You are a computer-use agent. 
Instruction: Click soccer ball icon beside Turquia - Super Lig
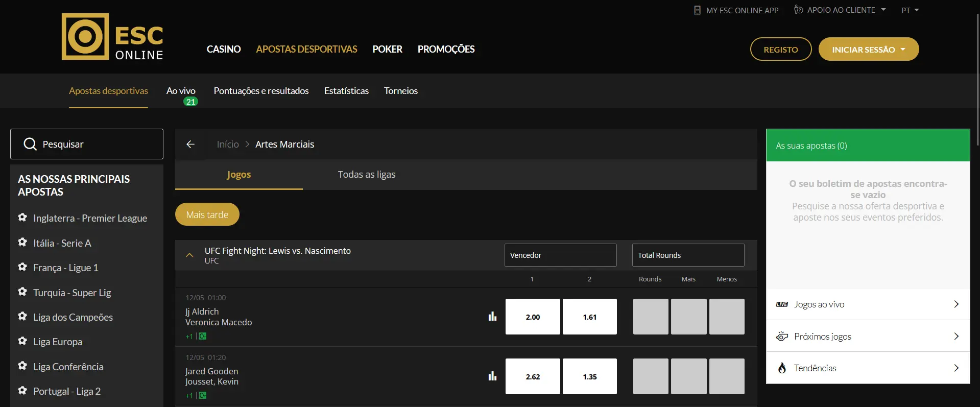pyautogui.click(x=22, y=292)
